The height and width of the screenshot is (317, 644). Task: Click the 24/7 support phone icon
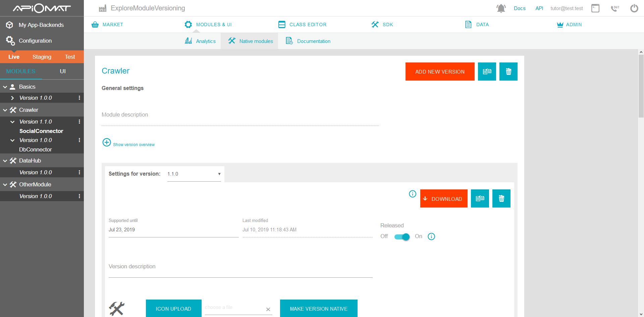[x=614, y=8]
